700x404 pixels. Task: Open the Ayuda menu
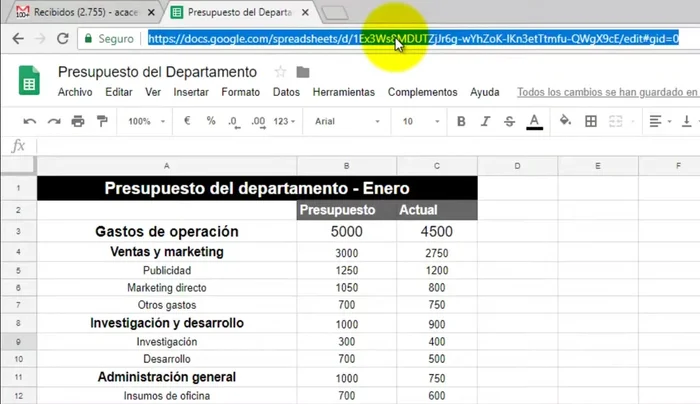pyautogui.click(x=484, y=92)
